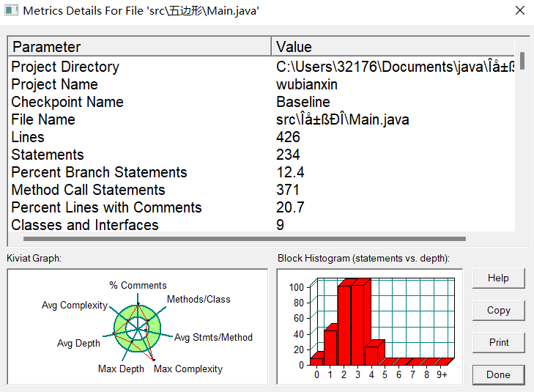534x392 pixels.
Task: Click the value 371
Action: pos(288,190)
